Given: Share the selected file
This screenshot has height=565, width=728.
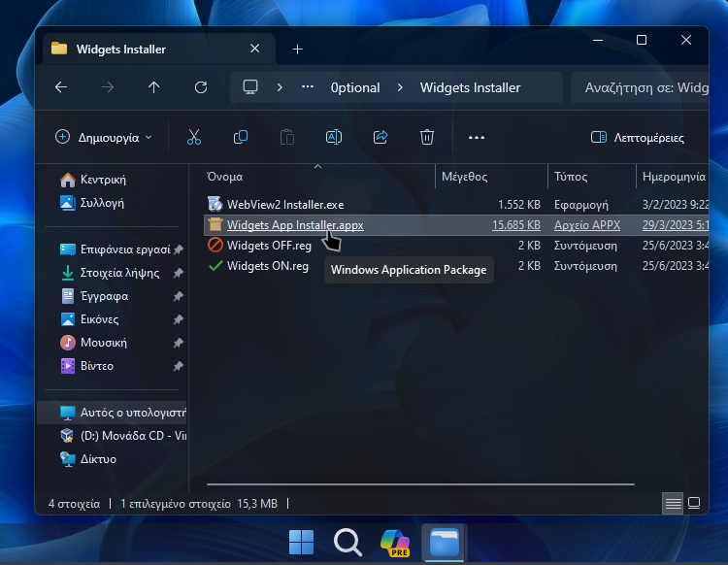Looking at the screenshot, I should point(381,138).
